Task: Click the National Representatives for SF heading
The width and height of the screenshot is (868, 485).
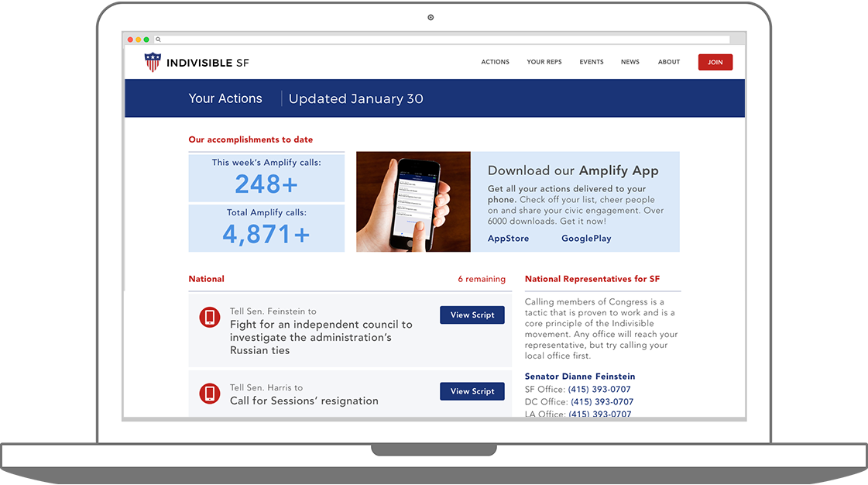Action: click(592, 279)
